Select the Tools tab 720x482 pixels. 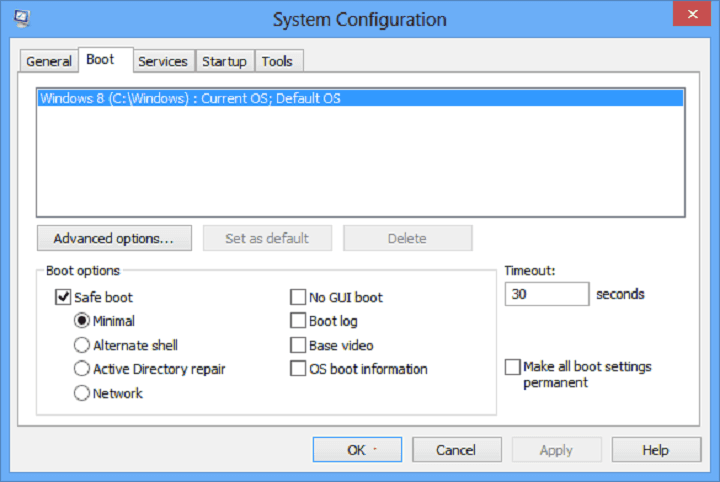point(278,61)
